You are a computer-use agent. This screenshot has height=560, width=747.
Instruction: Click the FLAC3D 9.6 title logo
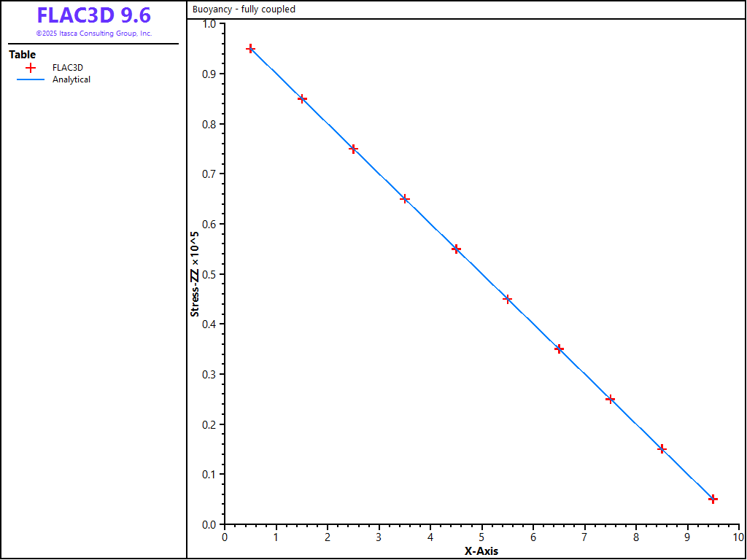[x=93, y=15]
